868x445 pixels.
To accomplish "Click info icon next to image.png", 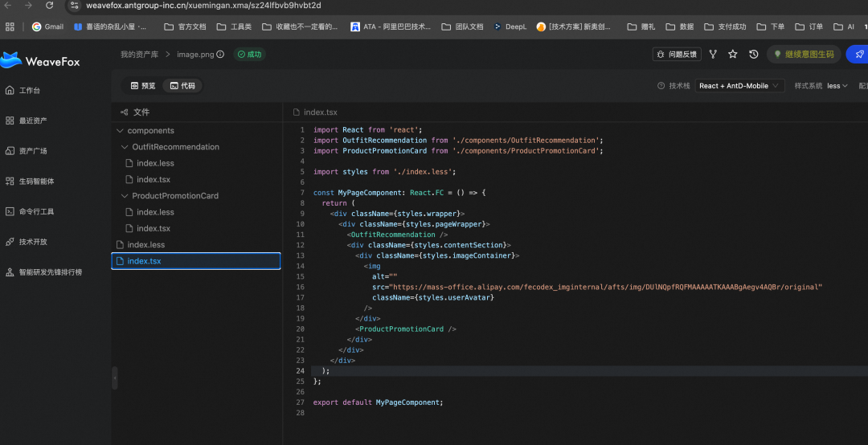I will [x=220, y=55].
